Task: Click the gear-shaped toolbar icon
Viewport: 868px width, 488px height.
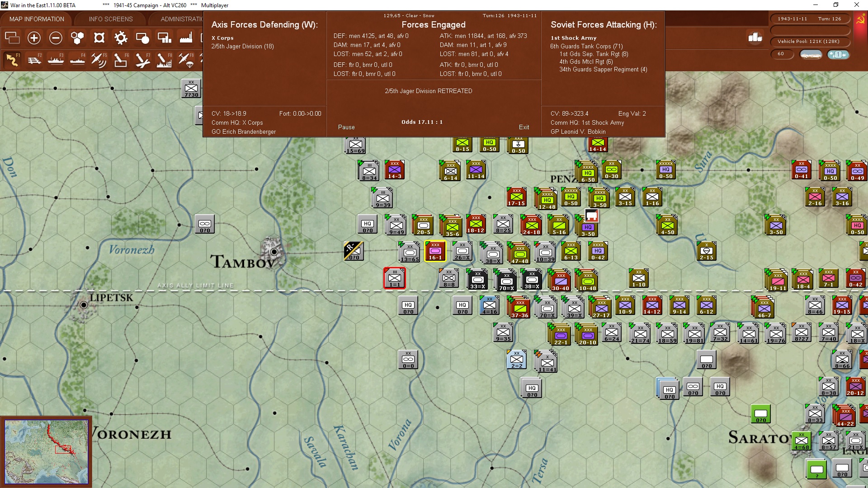Action: [121, 38]
